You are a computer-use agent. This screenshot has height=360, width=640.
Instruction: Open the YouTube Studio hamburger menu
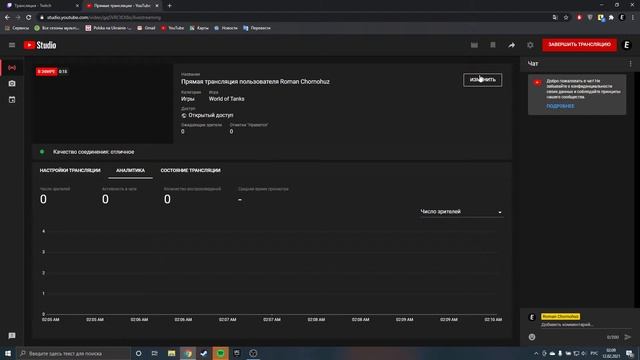pyautogui.click(x=12, y=45)
